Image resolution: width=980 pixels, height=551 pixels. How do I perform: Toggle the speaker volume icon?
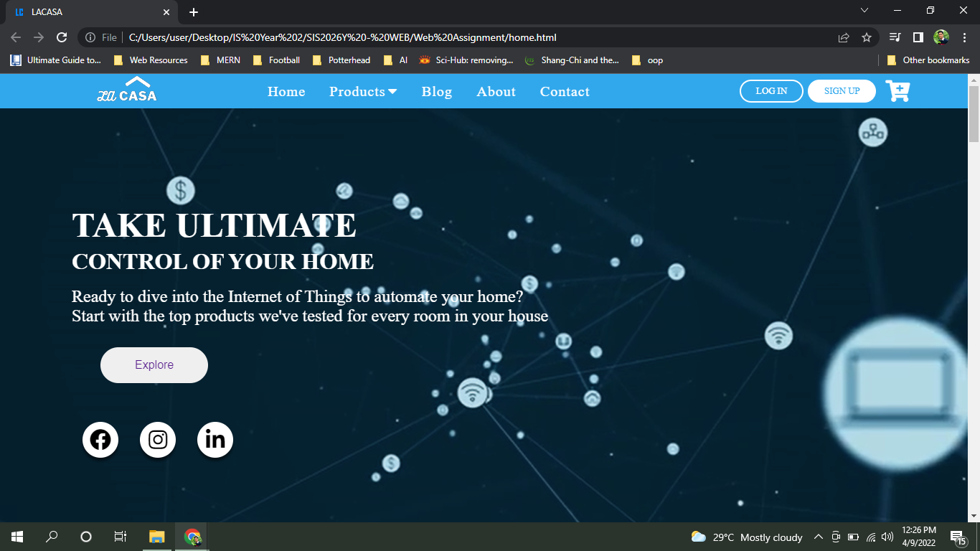[x=887, y=537]
